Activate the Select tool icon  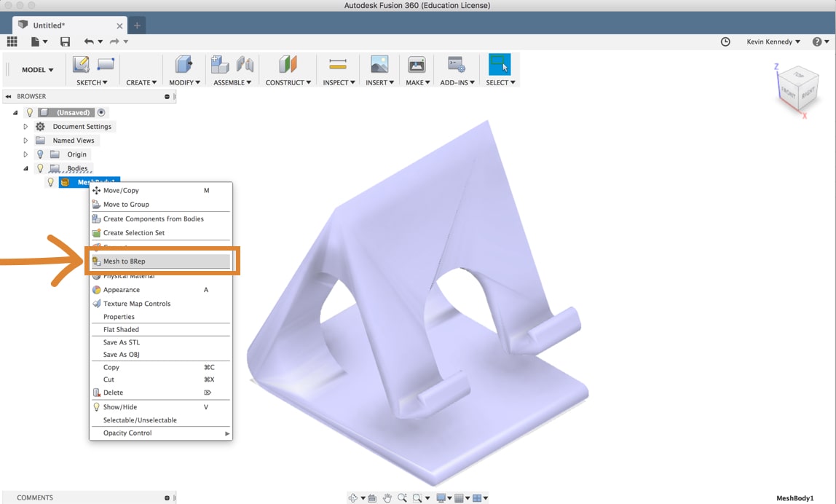click(x=500, y=65)
